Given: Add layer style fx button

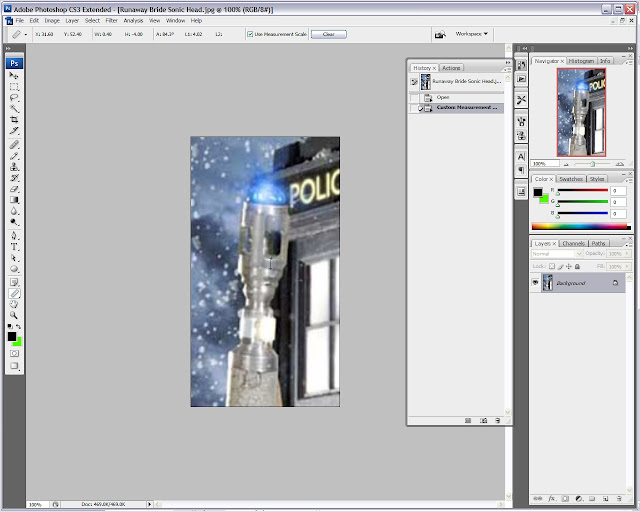Looking at the screenshot, I should pos(551,499).
